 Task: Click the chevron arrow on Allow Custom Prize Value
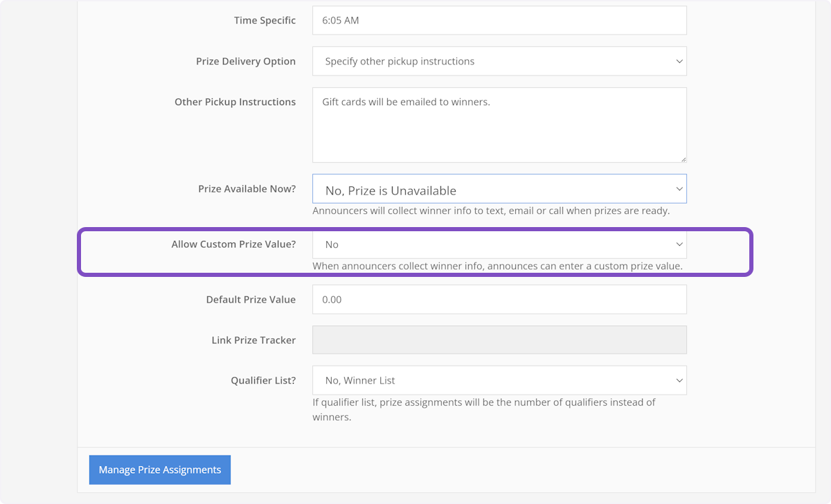point(679,244)
